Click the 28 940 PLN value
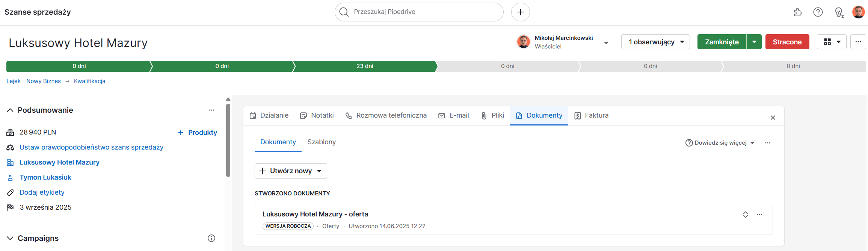Image resolution: width=868 pixels, height=251 pixels. coord(38,132)
